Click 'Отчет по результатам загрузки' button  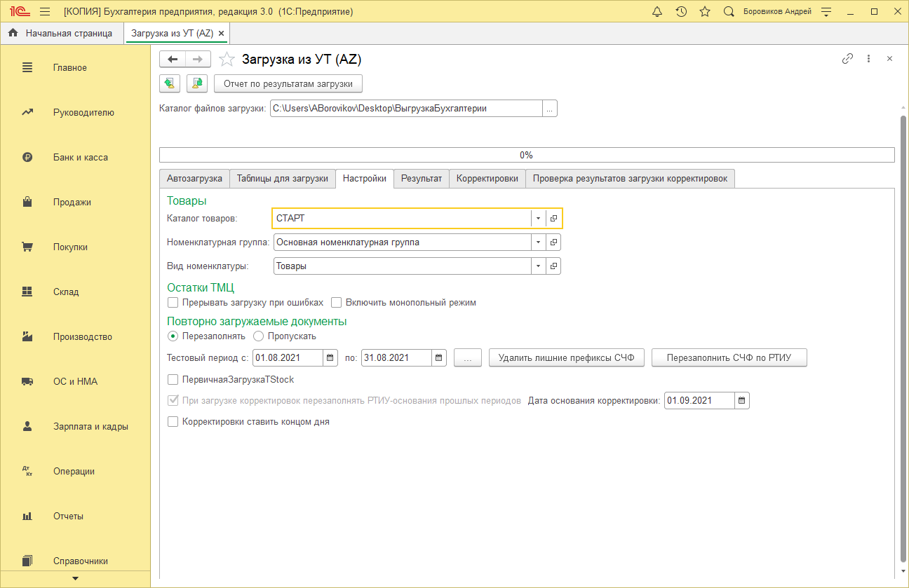point(288,84)
